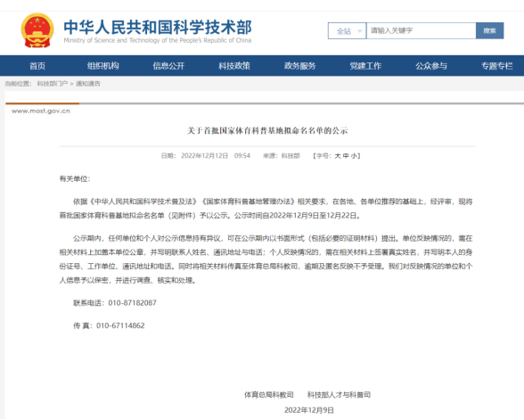
Task: Follow the 通知通告 breadcrumb link
Action: [x=88, y=84]
